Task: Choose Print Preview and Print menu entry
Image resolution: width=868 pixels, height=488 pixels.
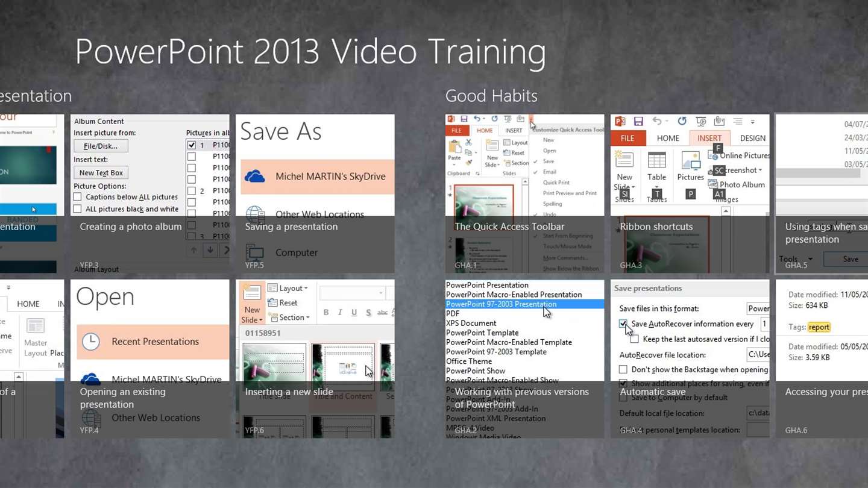Action: point(570,193)
